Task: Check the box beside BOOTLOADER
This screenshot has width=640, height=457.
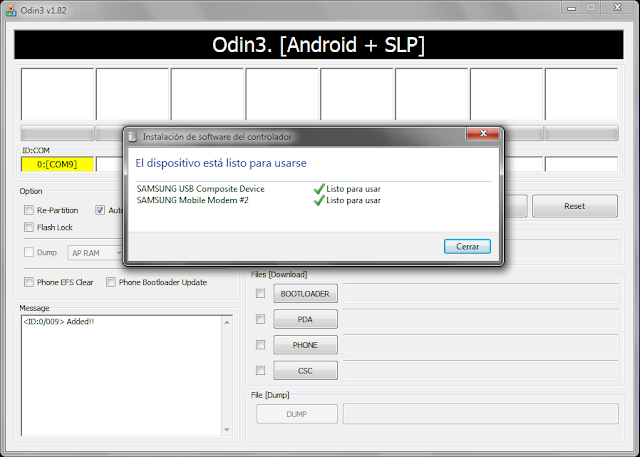Action: tap(260, 293)
